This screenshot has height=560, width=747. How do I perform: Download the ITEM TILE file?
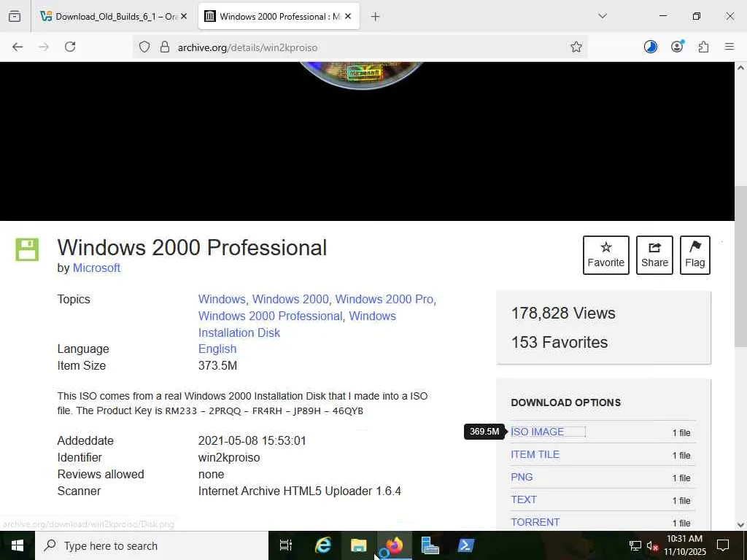click(x=535, y=455)
